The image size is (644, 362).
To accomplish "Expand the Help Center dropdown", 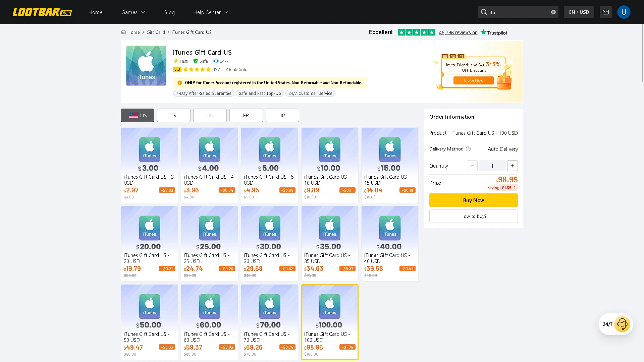I will [211, 12].
